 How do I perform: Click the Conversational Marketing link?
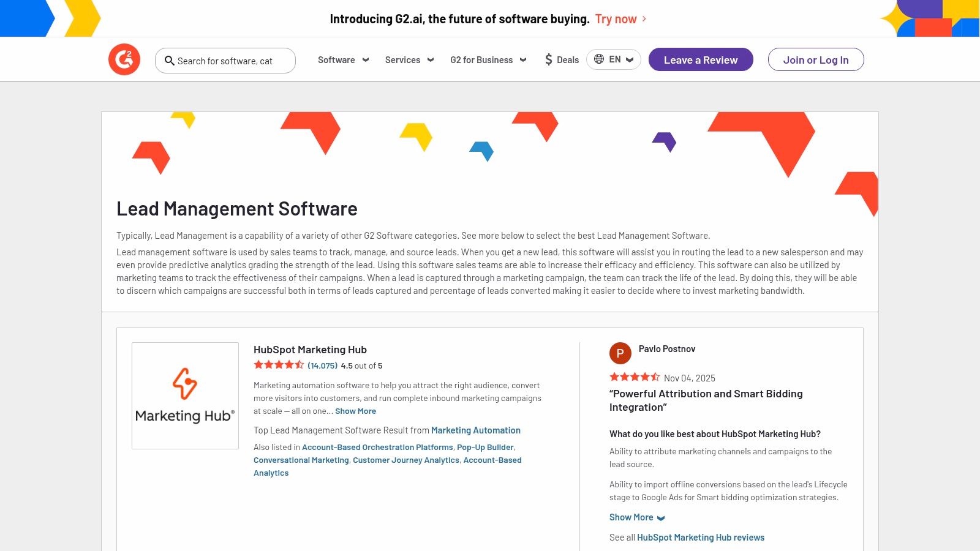301,460
